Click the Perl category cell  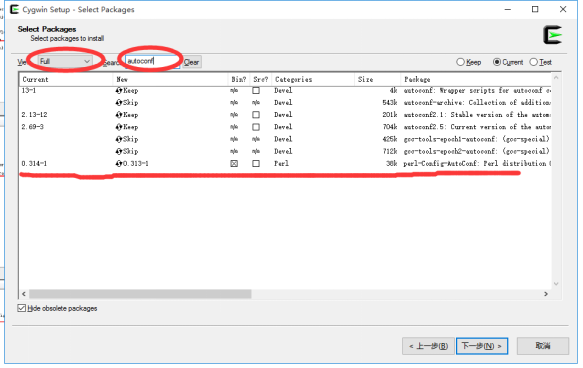[281, 164]
